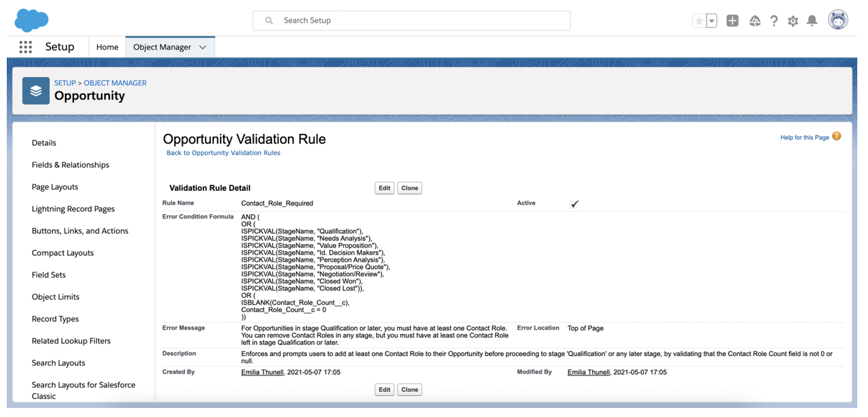Image resolution: width=868 pixels, height=417 pixels.
Task: Open Page Layouts in the sidebar
Action: pos(55,187)
